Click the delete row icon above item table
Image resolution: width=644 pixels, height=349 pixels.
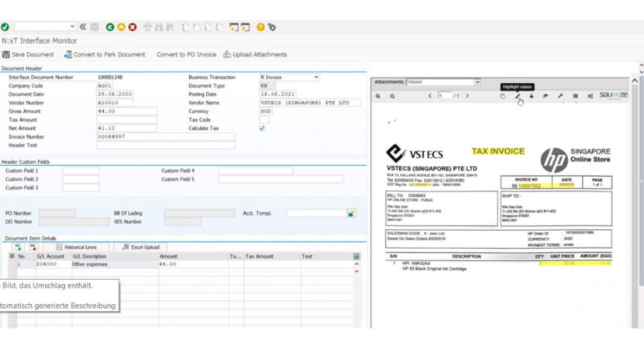33,247
